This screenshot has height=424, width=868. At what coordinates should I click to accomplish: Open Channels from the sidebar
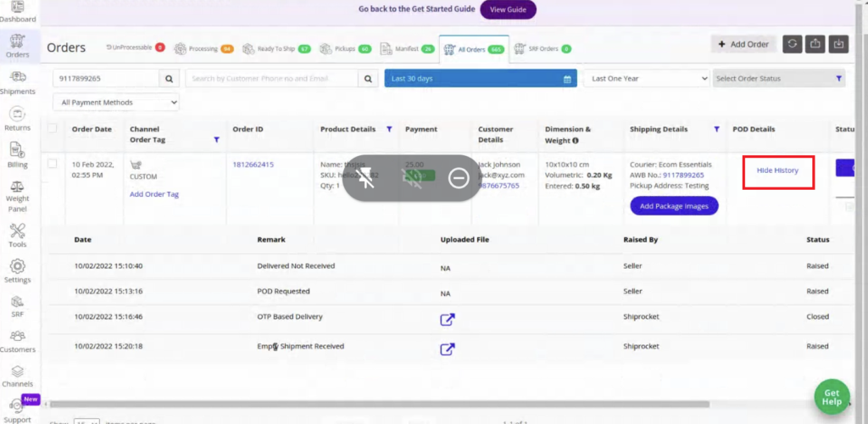18,376
